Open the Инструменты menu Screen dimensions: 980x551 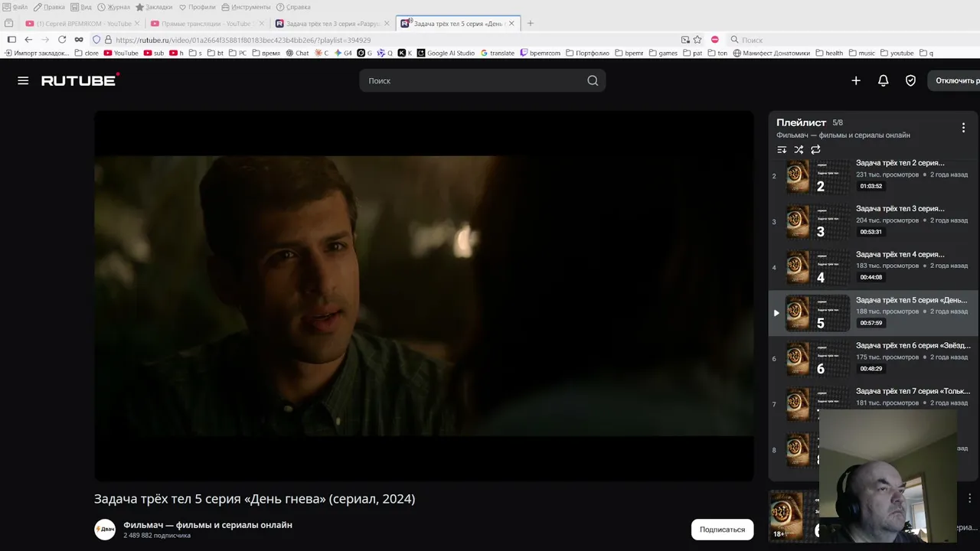tap(246, 7)
